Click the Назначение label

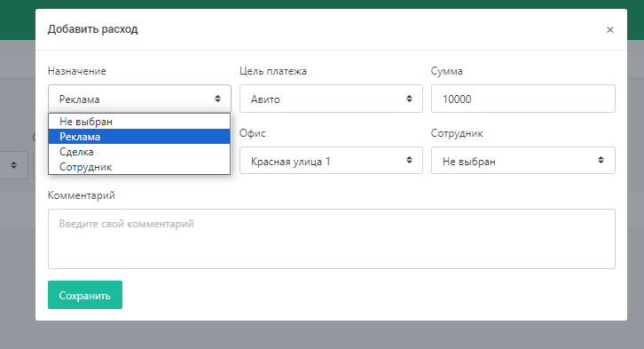[77, 71]
